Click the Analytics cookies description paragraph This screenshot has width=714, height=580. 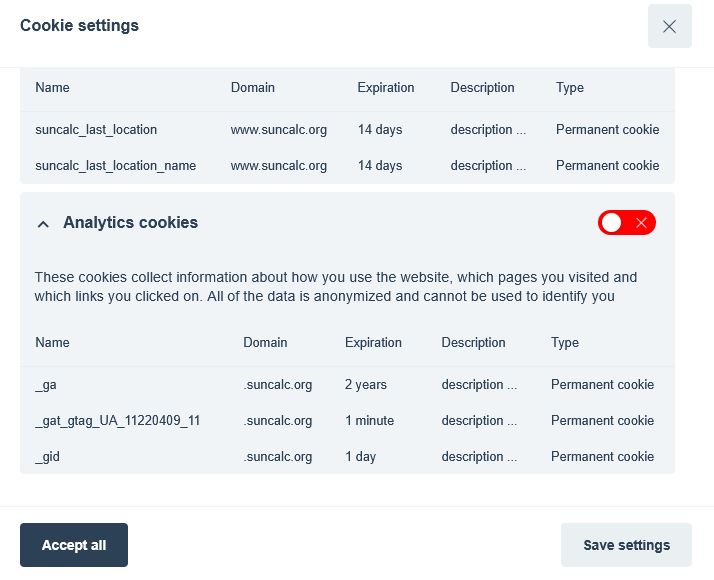(x=335, y=286)
